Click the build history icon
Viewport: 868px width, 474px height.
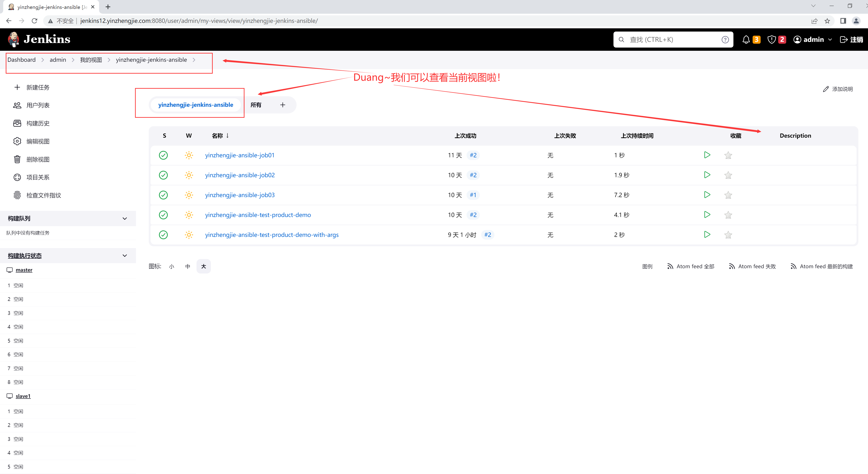[17, 123]
